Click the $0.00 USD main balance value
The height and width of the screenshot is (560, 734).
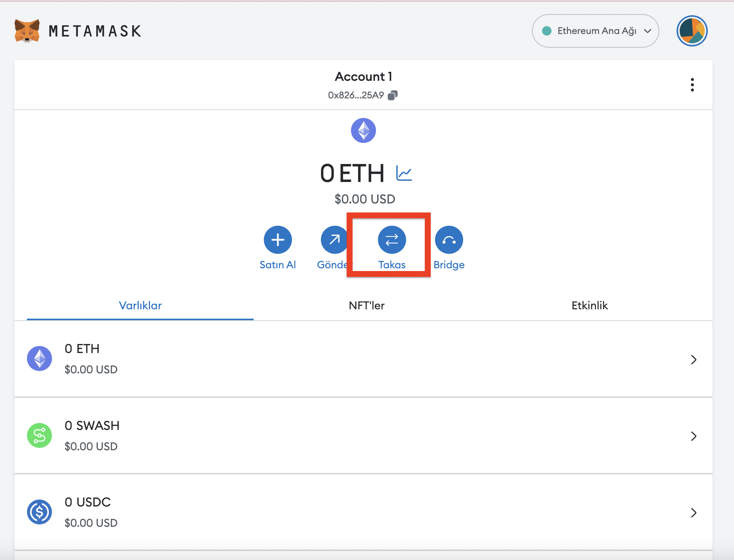pyautogui.click(x=365, y=199)
